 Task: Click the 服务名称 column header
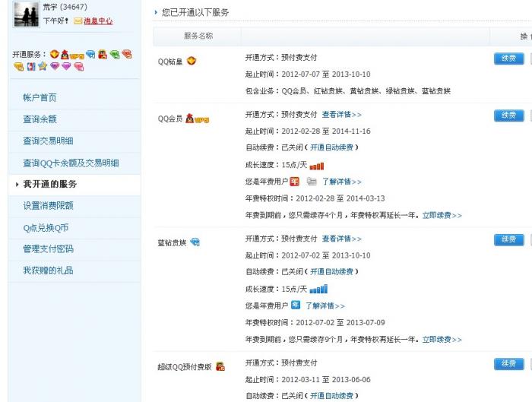click(x=198, y=36)
